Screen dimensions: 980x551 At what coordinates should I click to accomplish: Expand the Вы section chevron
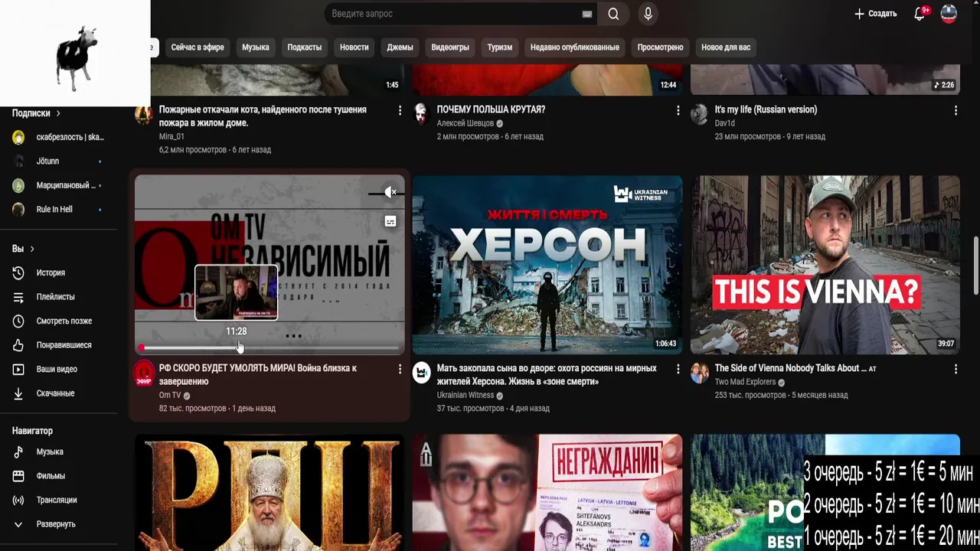point(31,249)
